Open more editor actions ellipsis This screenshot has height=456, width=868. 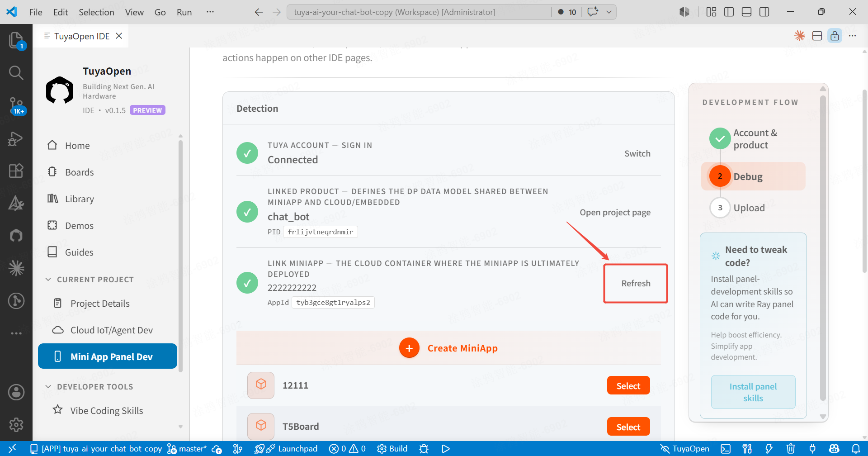[852, 36]
